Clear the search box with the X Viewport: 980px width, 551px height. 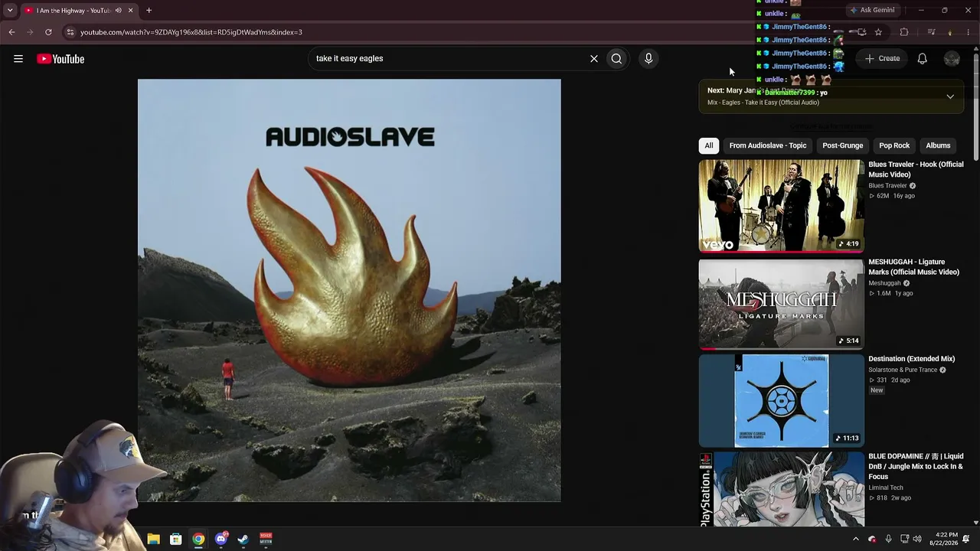[x=593, y=58]
